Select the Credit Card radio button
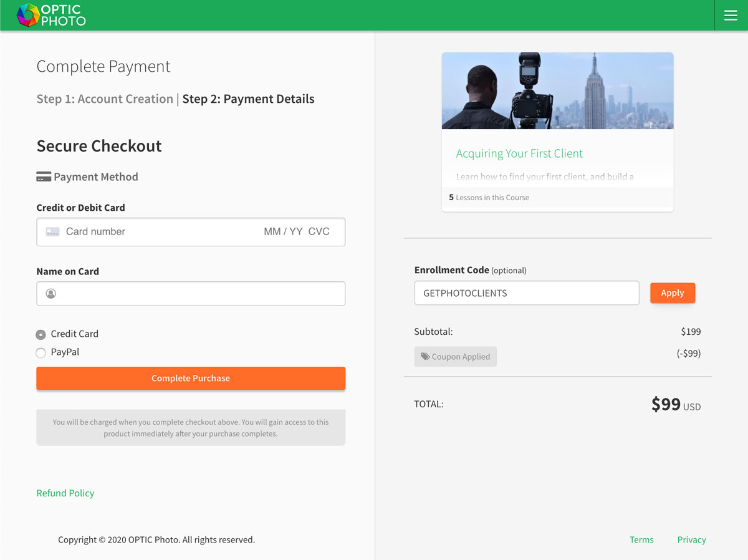This screenshot has width=748, height=560. [x=41, y=335]
